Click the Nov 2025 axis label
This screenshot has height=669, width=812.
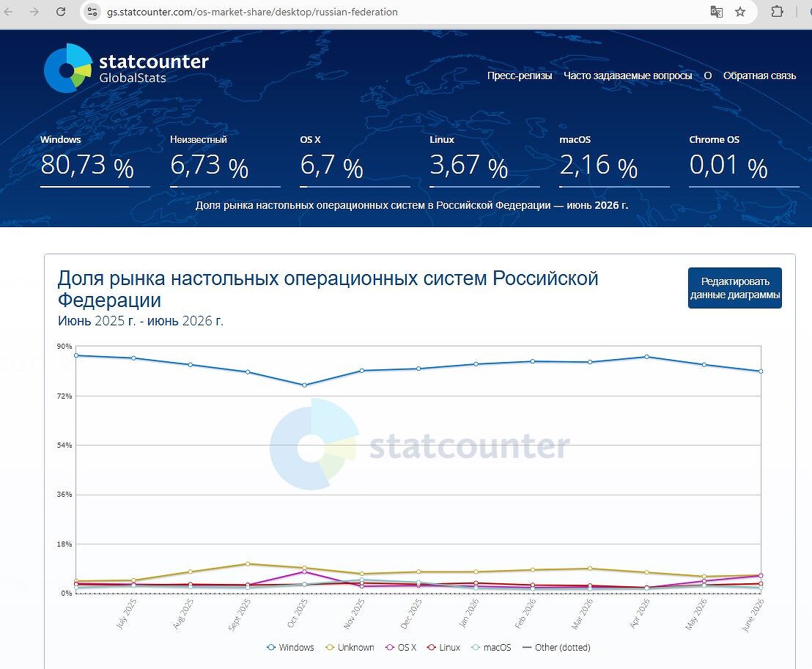pyautogui.click(x=355, y=614)
